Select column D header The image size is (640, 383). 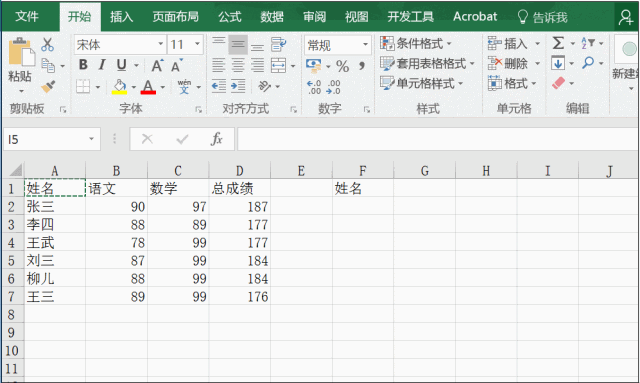point(240,170)
